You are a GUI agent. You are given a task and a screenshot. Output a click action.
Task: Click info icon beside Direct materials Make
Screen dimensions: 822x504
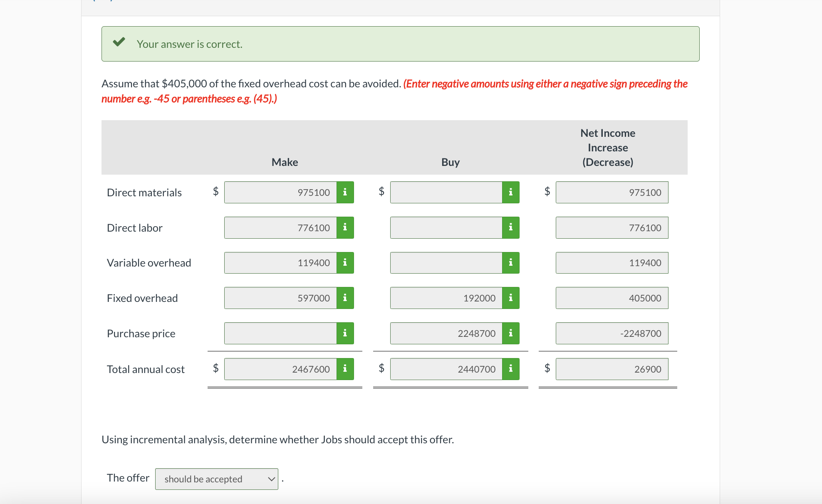click(345, 192)
